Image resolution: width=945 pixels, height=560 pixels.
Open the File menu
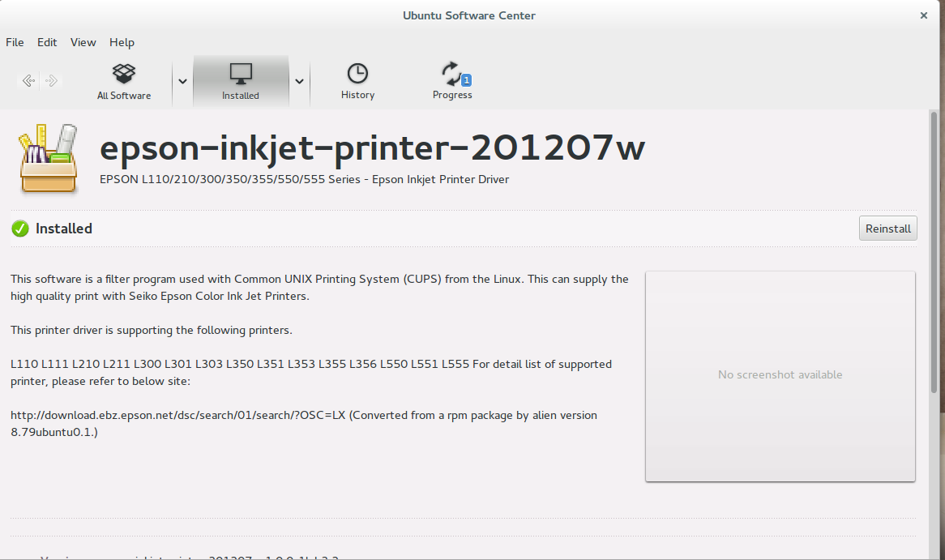tap(15, 42)
